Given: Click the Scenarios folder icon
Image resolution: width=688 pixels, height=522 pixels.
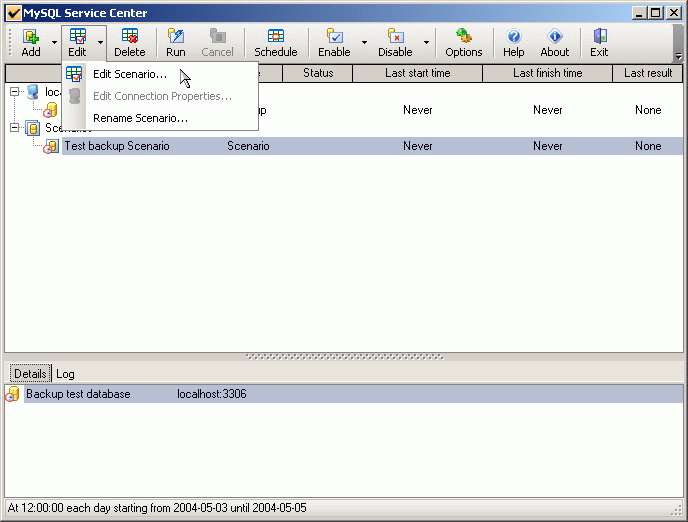Looking at the screenshot, I should coord(32,128).
